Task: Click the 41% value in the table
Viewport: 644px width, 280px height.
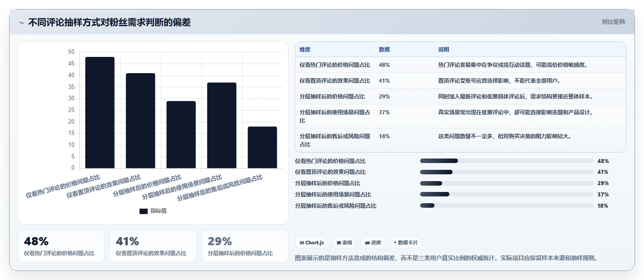Action: [x=384, y=81]
